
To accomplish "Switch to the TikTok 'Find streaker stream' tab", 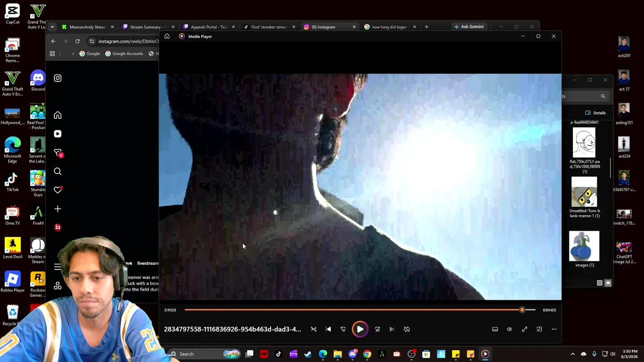I will (x=268, y=27).
